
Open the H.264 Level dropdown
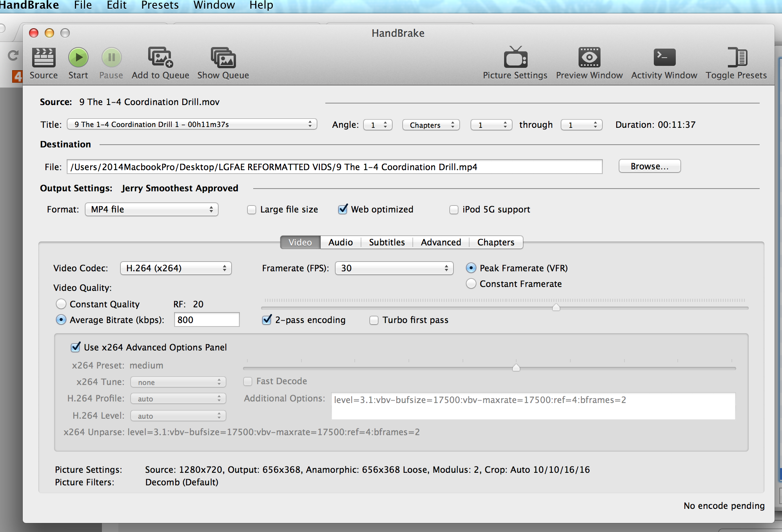click(x=178, y=416)
